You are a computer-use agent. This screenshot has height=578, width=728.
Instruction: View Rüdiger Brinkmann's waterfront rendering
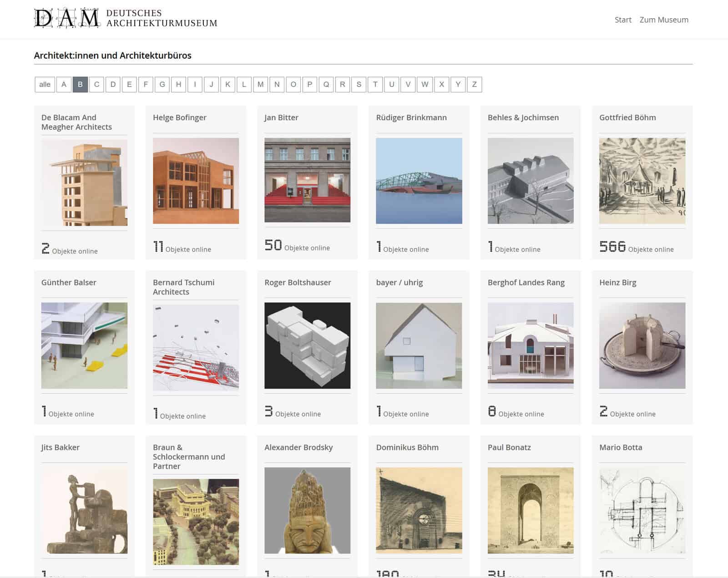[419, 181]
